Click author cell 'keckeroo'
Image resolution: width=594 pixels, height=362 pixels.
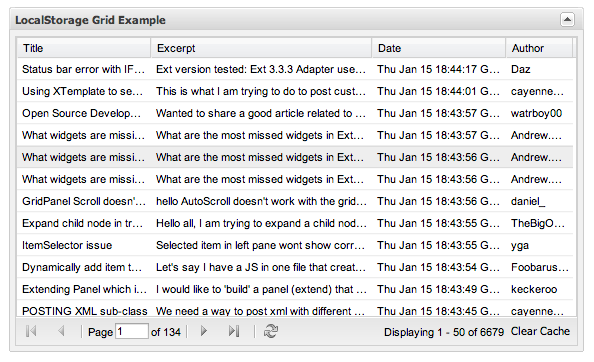[534, 289]
